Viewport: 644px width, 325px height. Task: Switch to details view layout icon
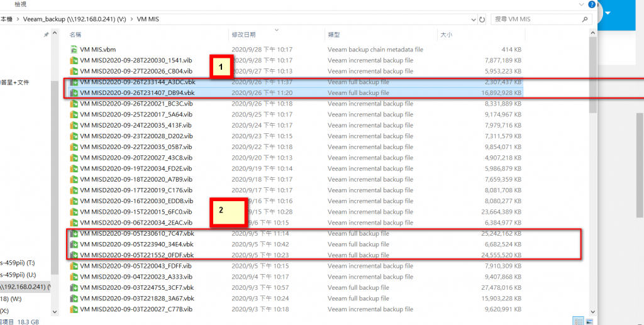(x=579, y=321)
